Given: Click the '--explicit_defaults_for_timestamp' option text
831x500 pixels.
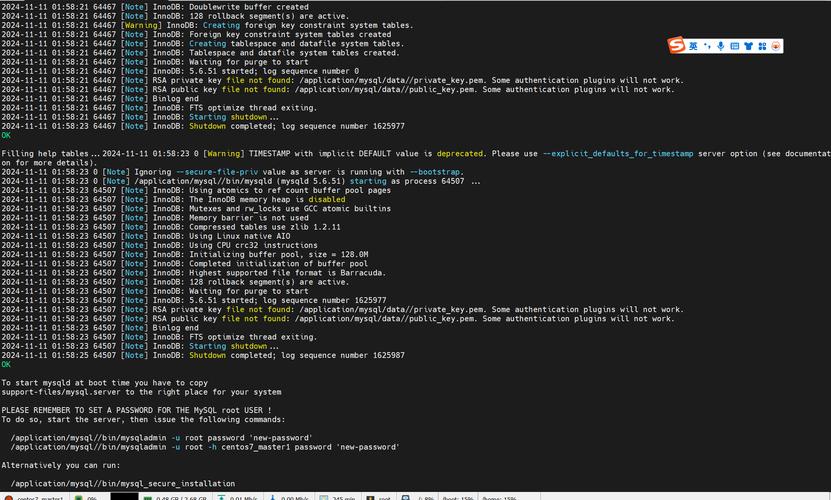Looking at the screenshot, I should point(618,154).
